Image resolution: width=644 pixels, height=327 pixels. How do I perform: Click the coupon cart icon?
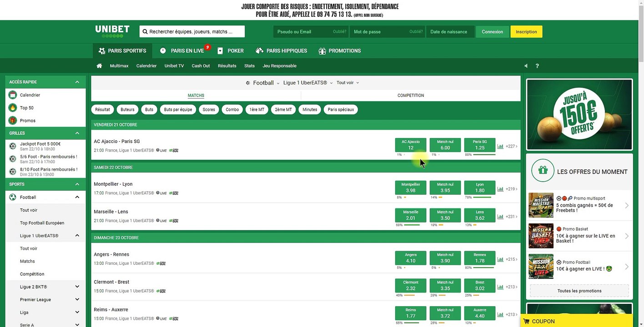526,321
